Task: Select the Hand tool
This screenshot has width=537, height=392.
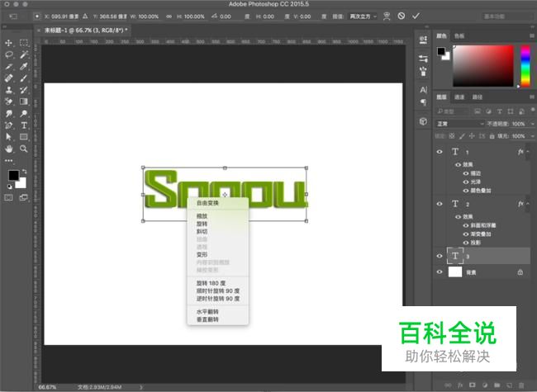Action: click(x=8, y=149)
